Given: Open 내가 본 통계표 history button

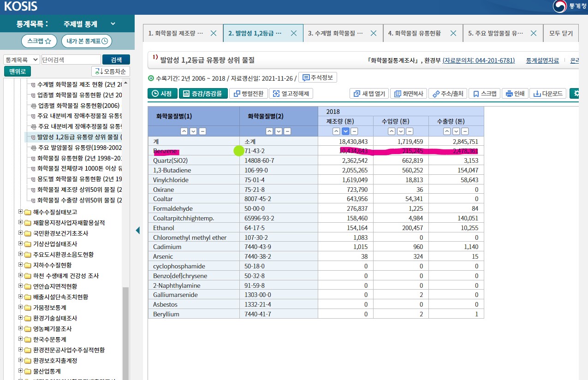Looking at the screenshot, I should [x=87, y=41].
